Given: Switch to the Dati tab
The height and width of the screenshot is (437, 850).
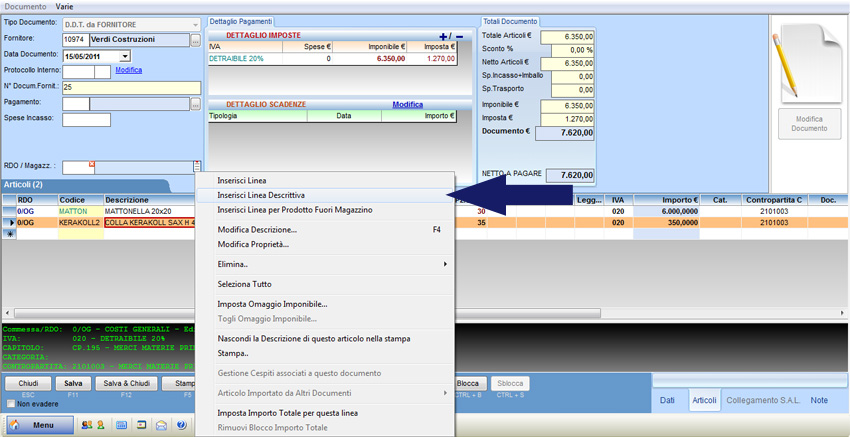Looking at the screenshot, I should tap(668, 400).
